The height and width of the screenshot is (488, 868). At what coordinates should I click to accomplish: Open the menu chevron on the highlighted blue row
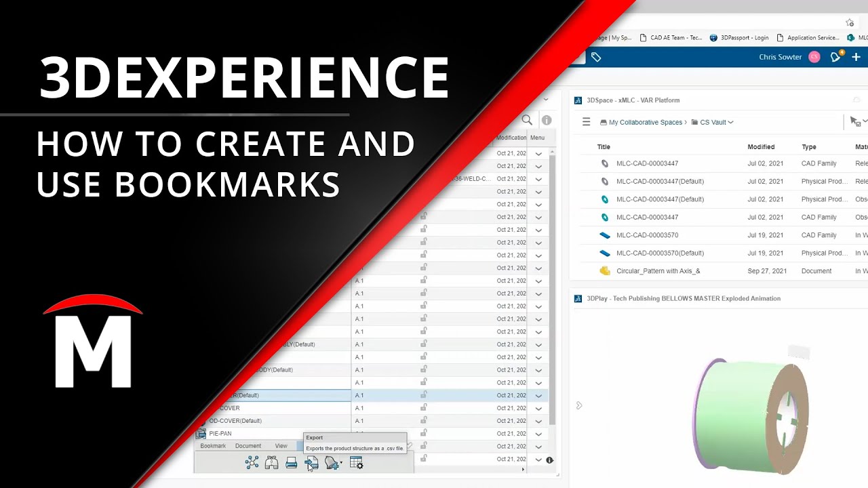pos(538,395)
